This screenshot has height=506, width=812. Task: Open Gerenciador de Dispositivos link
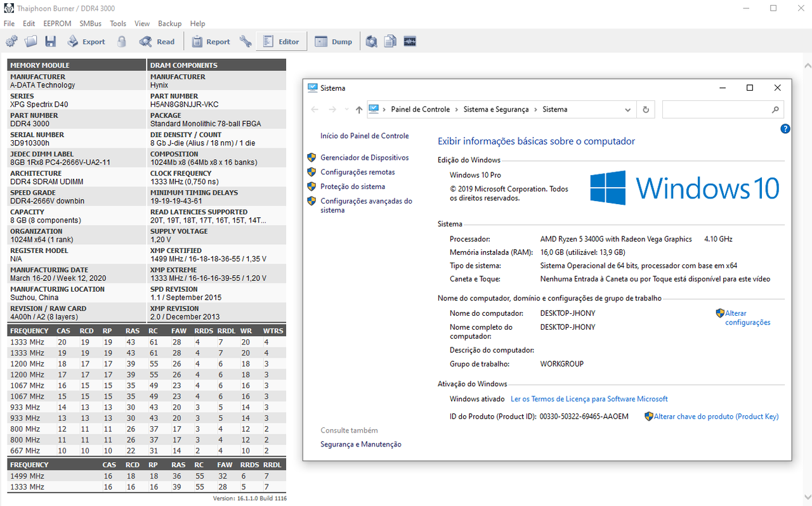pyautogui.click(x=365, y=157)
